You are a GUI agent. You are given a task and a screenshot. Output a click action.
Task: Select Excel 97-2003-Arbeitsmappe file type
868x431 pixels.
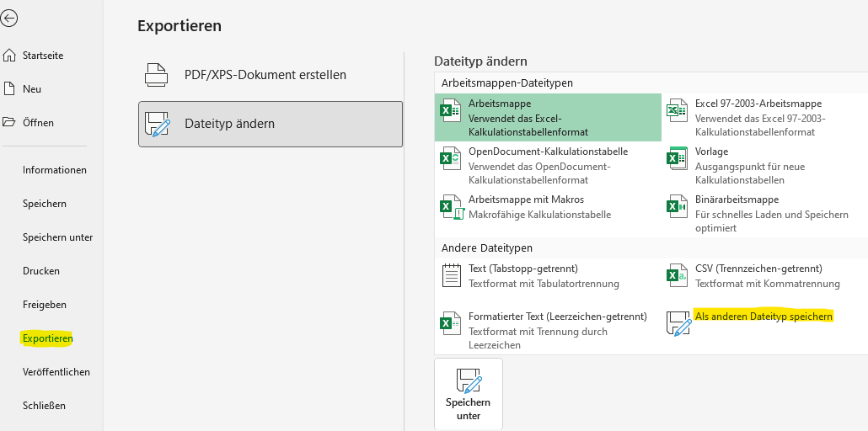click(x=758, y=104)
